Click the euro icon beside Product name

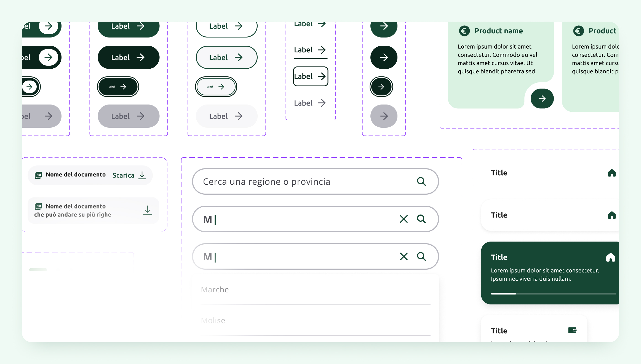tap(464, 31)
